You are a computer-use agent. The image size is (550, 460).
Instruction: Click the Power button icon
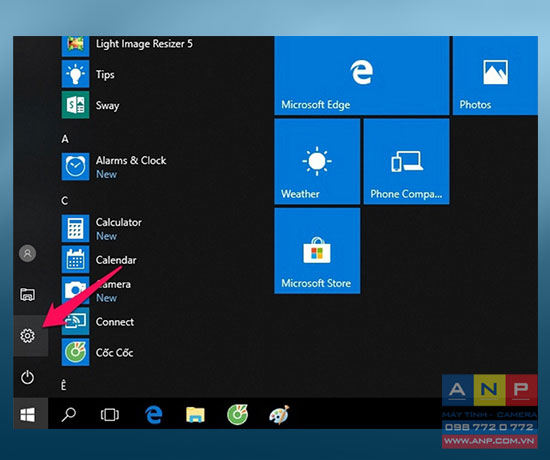[27, 377]
